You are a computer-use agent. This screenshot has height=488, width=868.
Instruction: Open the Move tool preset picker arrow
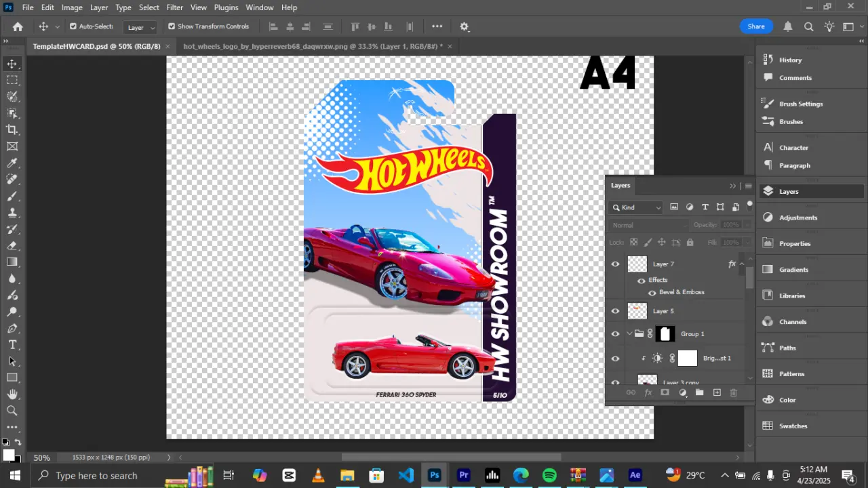(x=57, y=26)
